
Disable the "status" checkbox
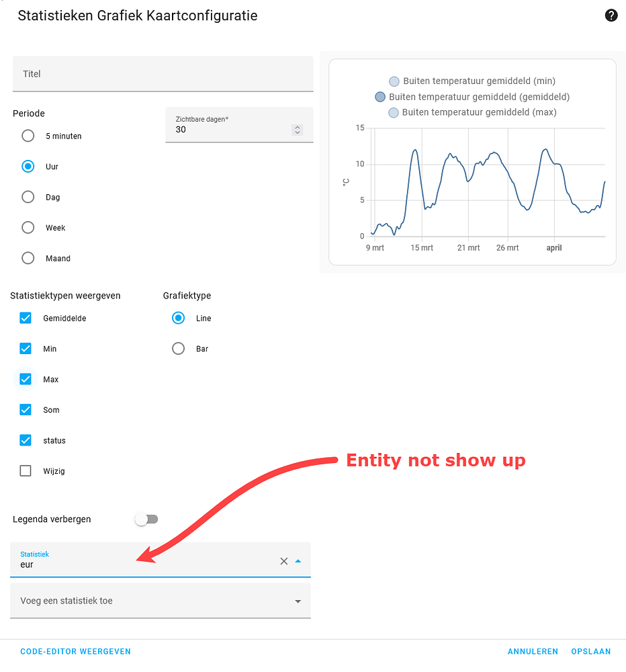point(26,440)
